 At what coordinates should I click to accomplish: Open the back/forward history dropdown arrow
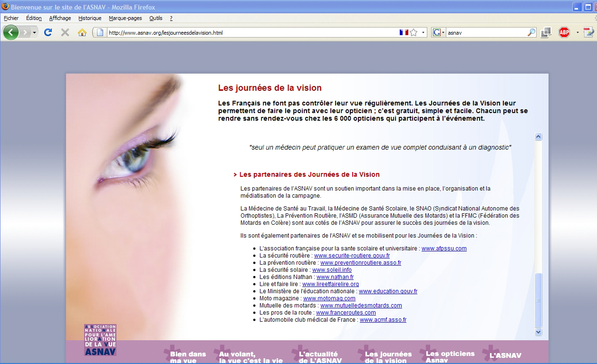click(35, 33)
